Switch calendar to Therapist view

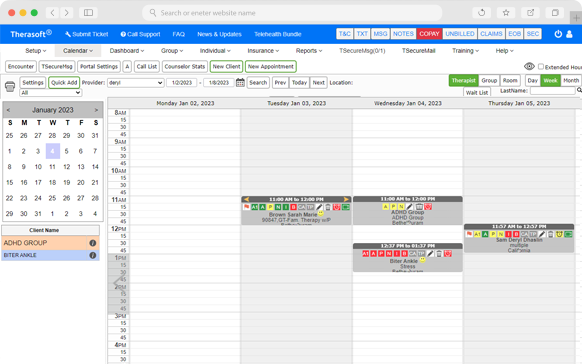click(463, 81)
